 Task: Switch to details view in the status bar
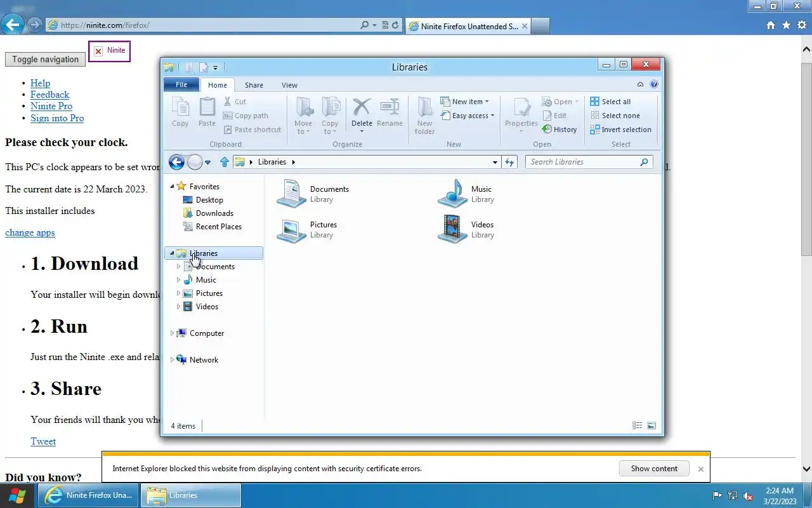[x=638, y=425]
